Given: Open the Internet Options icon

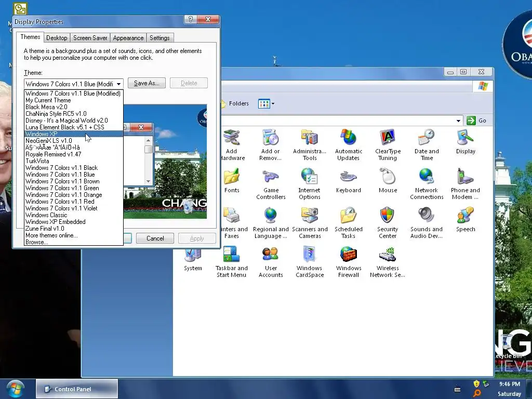Looking at the screenshot, I should 310,184.
